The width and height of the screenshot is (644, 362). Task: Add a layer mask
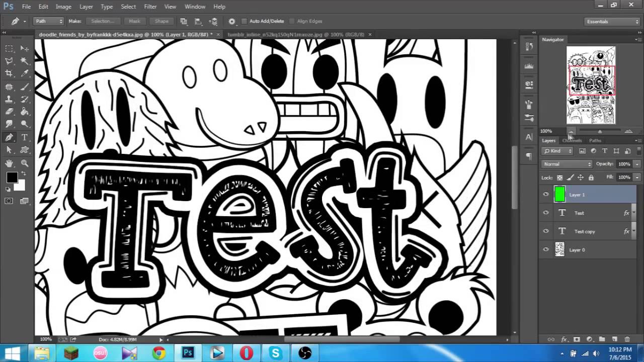point(577,339)
